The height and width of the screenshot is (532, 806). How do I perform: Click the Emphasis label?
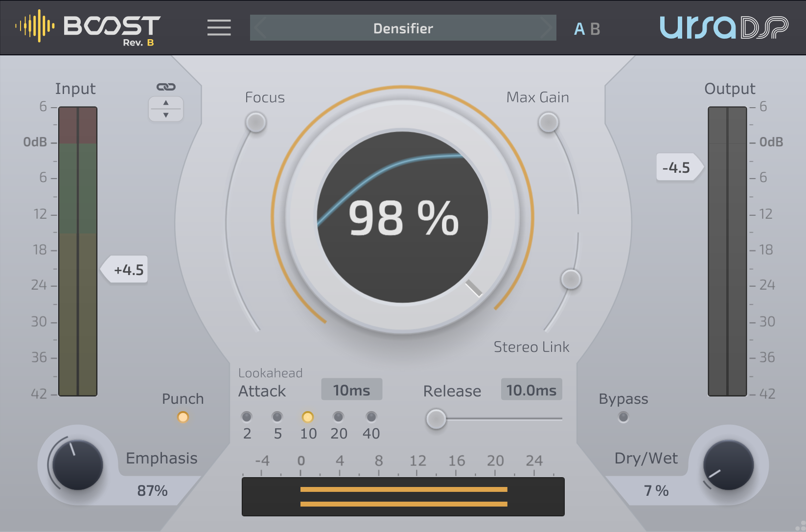161,458
